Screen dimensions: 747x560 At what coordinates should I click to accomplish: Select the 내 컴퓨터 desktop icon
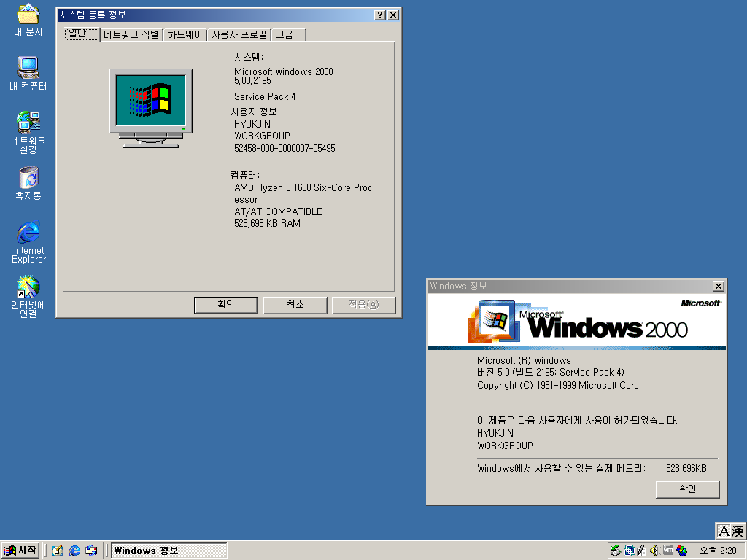pyautogui.click(x=28, y=74)
